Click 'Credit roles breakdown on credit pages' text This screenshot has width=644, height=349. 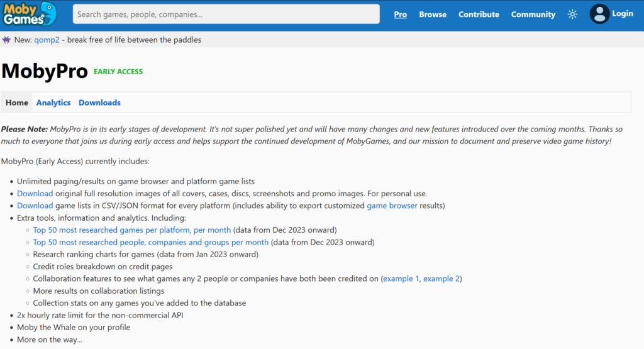103,267
